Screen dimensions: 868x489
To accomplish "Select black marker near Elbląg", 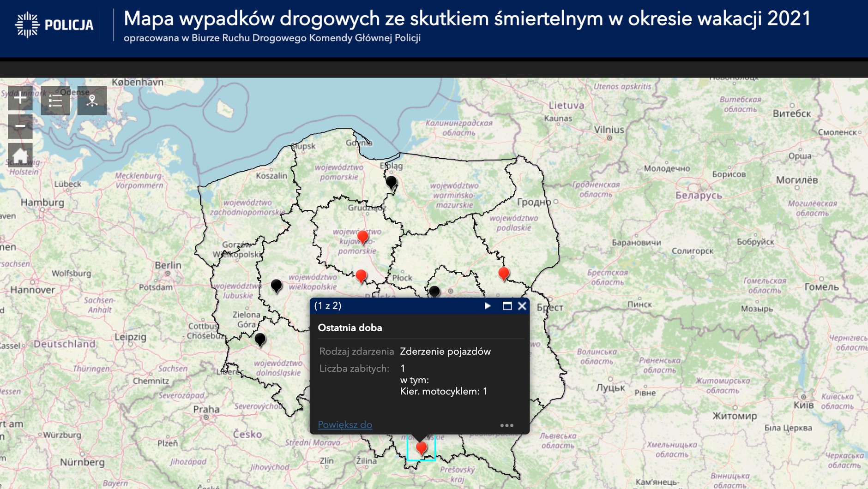I will (392, 183).
